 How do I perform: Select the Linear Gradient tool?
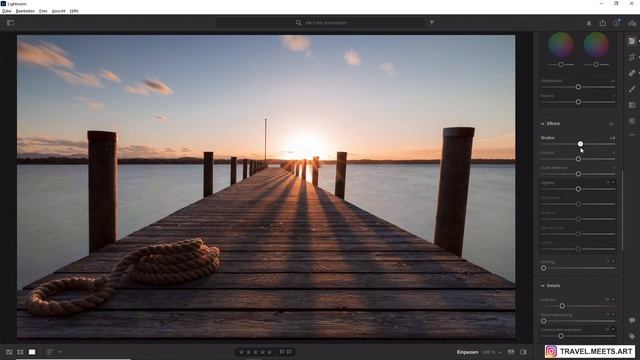coord(632,105)
